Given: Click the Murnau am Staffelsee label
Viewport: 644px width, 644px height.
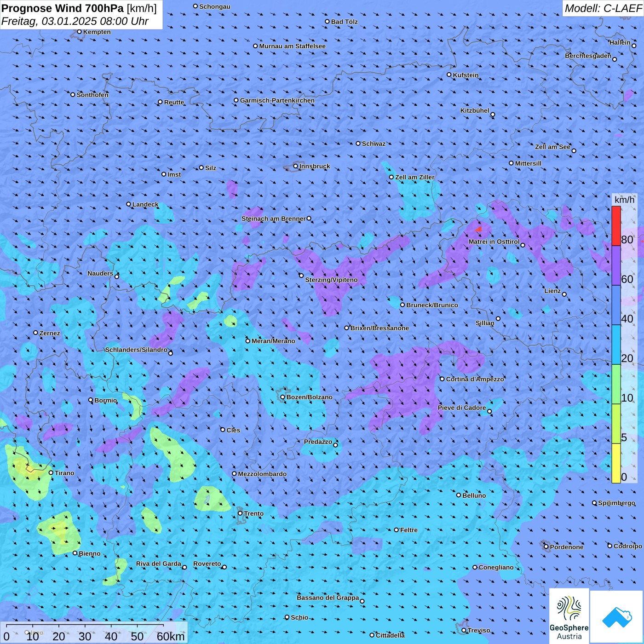Looking at the screenshot, I should 292,46.
